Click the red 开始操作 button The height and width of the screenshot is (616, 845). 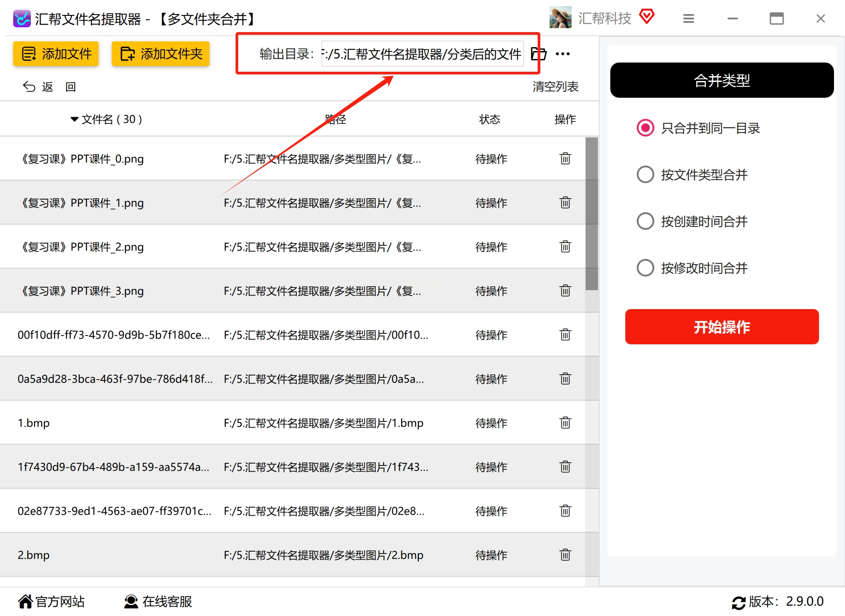(722, 327)
